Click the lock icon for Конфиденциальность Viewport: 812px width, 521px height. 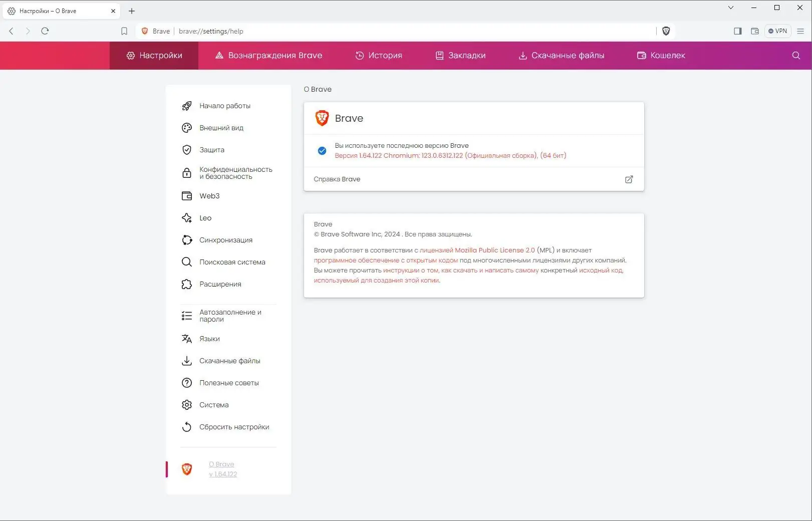187,173
